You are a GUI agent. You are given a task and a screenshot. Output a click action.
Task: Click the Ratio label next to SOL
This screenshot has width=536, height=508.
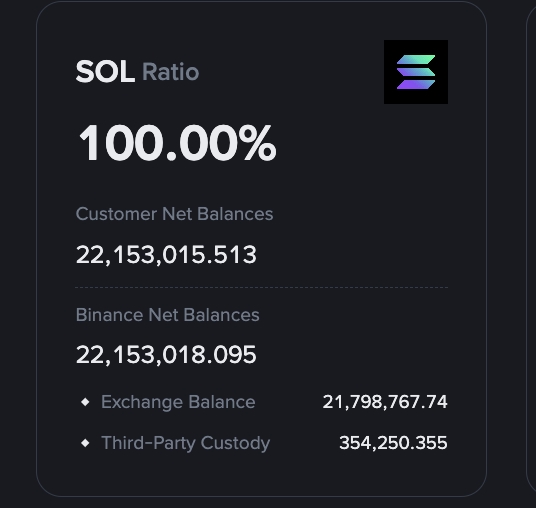pos(170,72)
